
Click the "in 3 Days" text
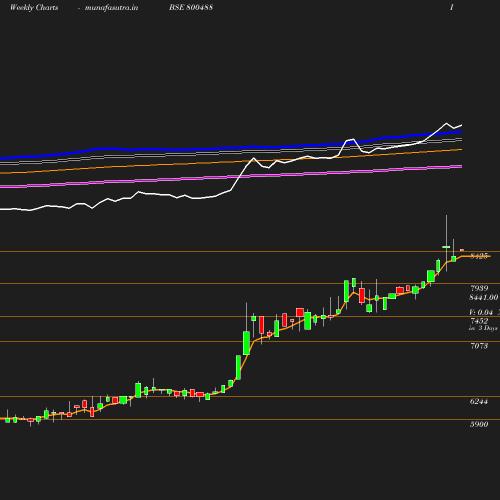483,328
